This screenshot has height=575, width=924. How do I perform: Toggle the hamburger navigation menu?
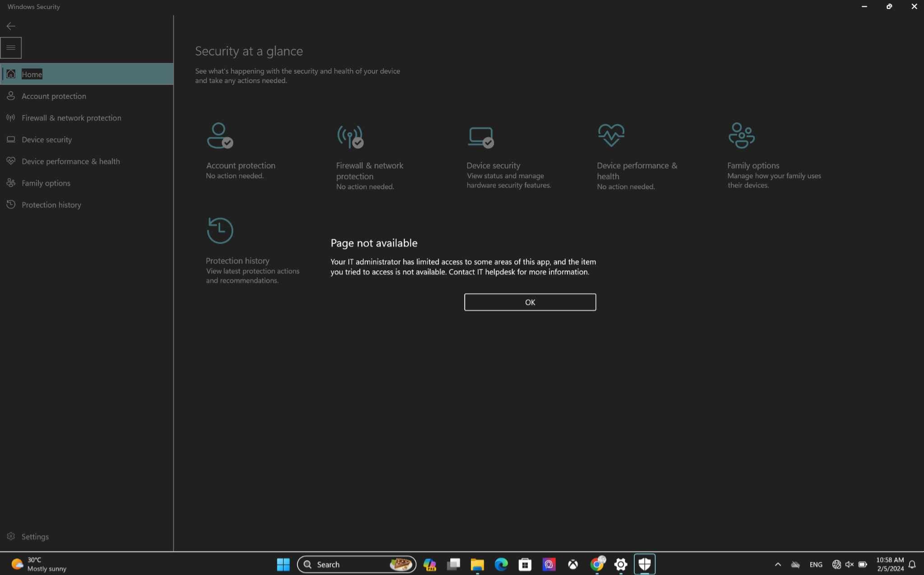point(11,47)
